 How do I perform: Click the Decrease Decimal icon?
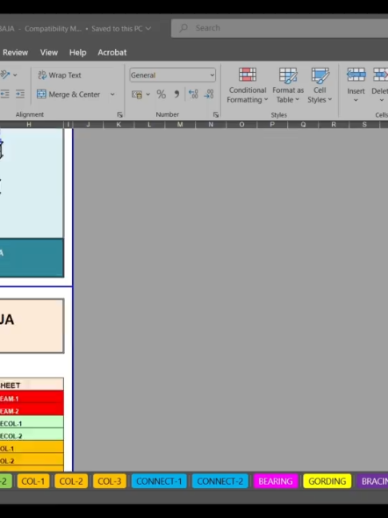tap(209, 94)
